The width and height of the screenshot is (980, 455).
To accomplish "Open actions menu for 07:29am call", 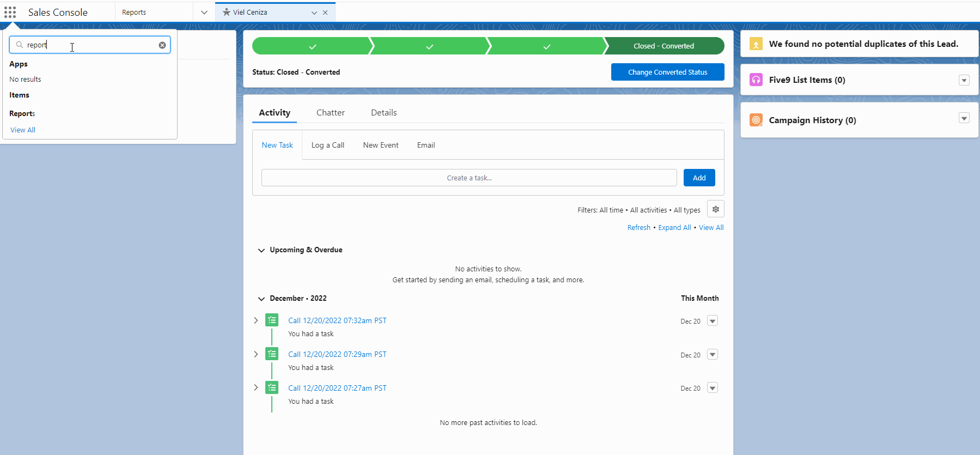I will coord(713,355).
